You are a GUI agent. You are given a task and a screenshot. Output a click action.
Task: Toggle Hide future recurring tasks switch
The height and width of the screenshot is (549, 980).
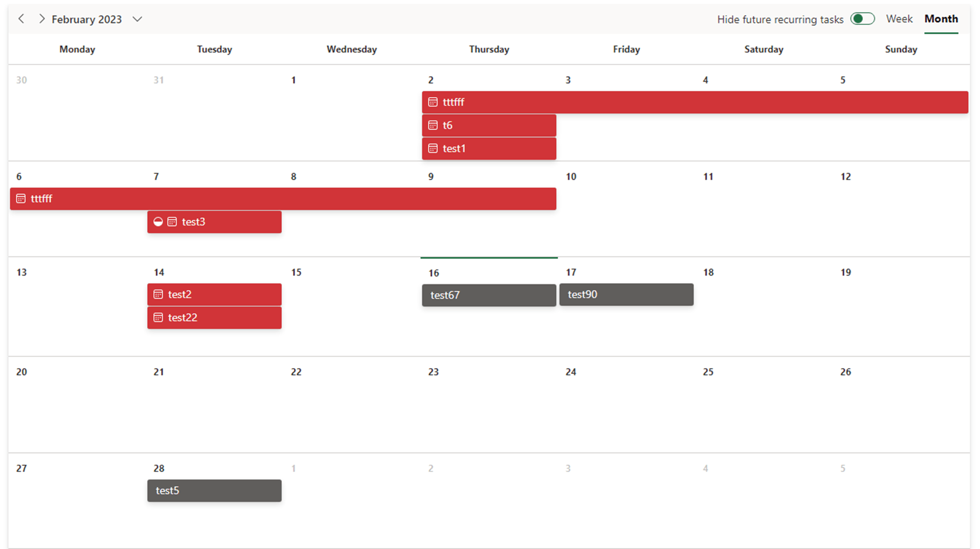(x=862, y=19)
